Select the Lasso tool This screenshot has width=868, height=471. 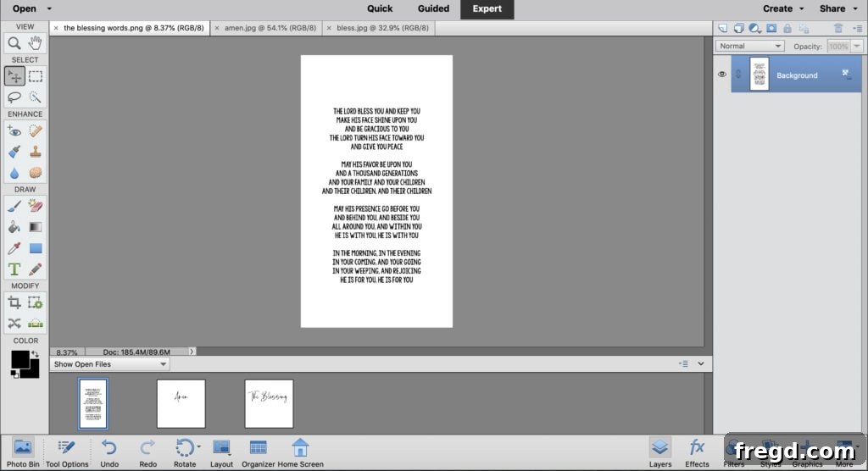pos(14,97)
